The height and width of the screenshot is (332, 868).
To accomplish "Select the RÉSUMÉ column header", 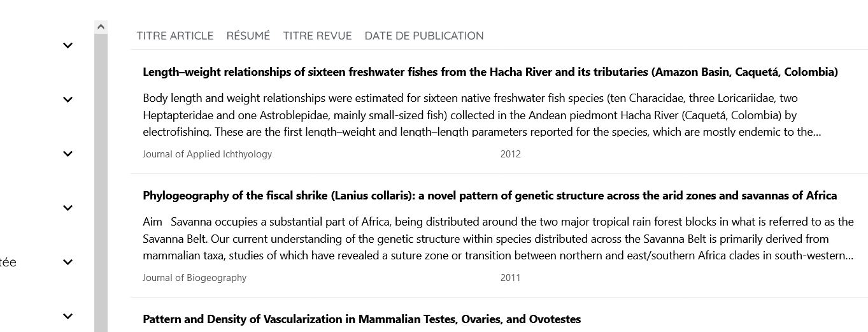I will tap(248, 36).
